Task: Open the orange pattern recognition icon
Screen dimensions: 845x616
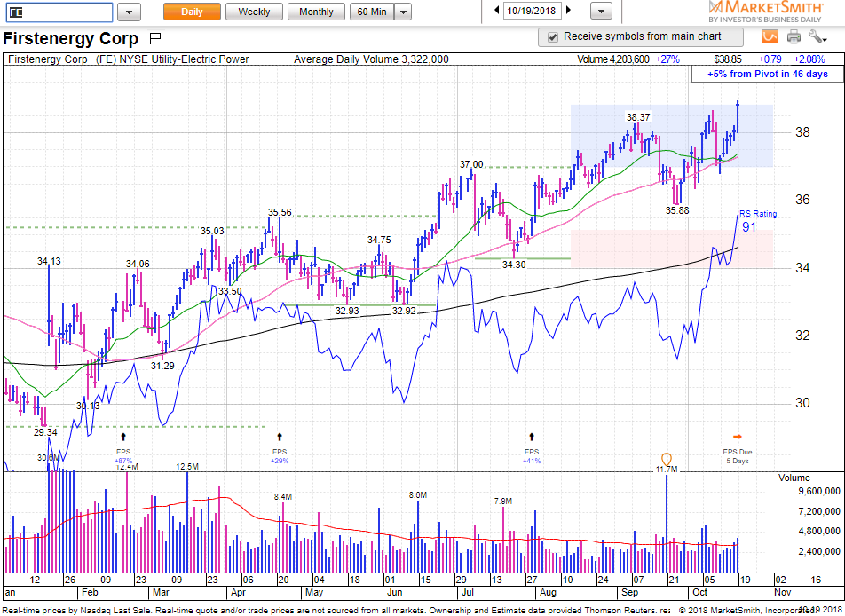Action: click(x=770, y=36)
